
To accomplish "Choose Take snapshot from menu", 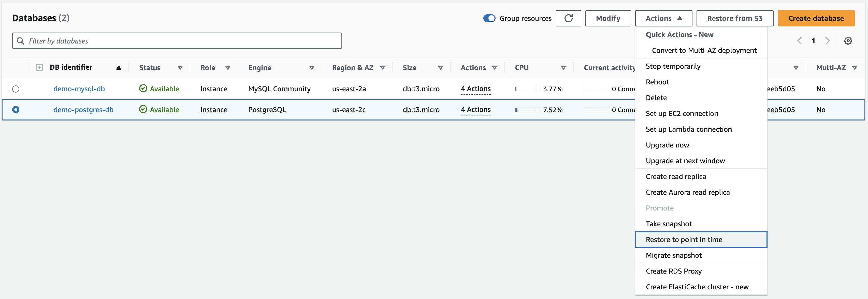I will click(x=669, y=223).
